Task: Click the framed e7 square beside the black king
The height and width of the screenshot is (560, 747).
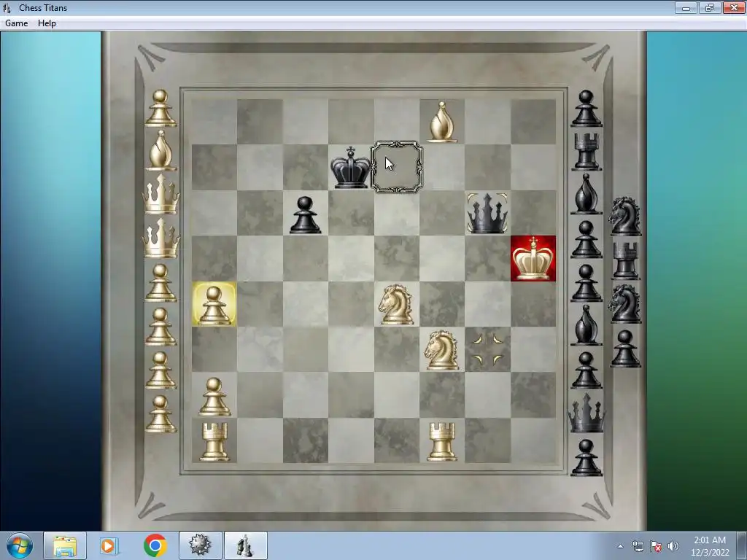Action: tap(396, 167)
